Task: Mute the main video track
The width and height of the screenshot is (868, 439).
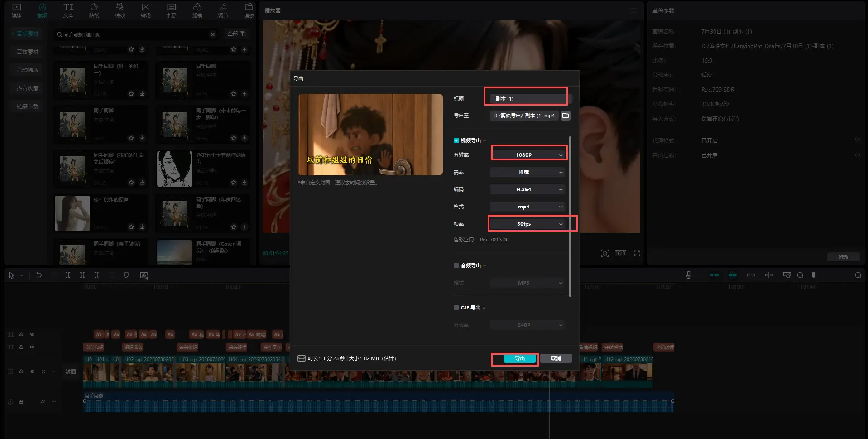Action: coord(43,371)
